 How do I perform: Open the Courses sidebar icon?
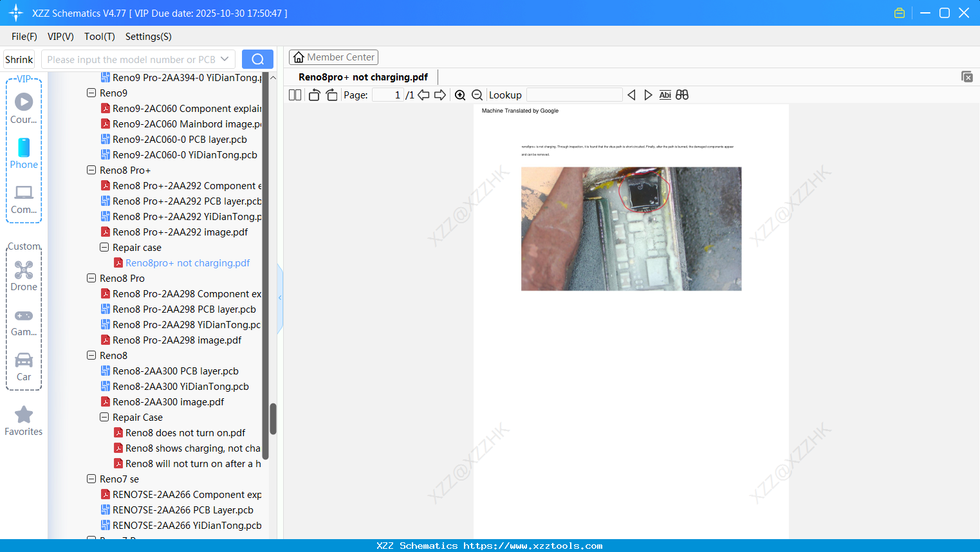click(24, 108)
